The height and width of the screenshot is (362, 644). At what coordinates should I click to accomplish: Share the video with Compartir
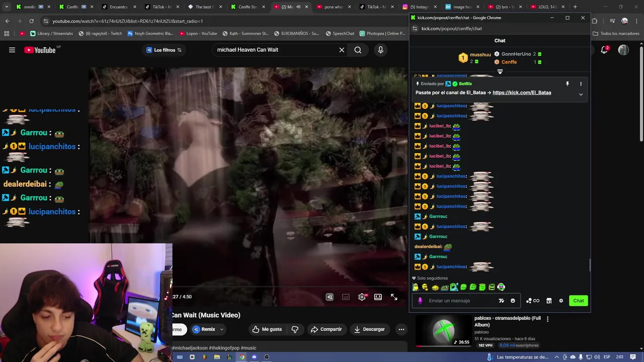point(326,329)
